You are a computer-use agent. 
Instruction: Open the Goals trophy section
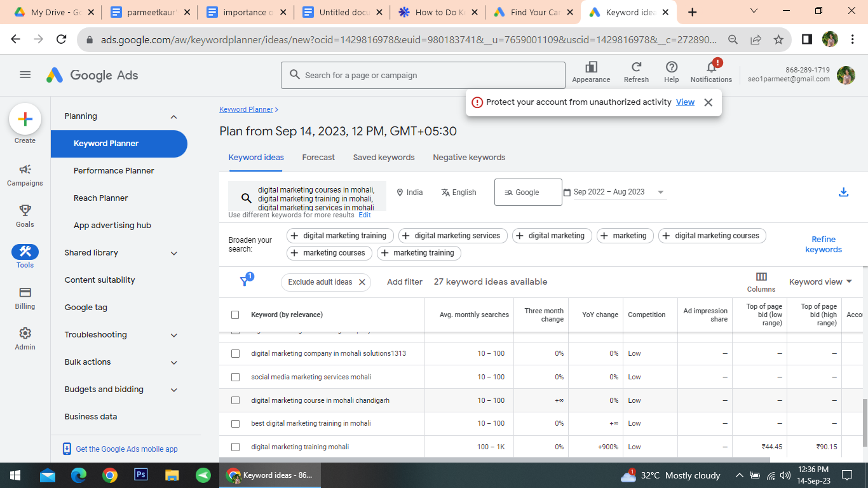pos(25,216)
